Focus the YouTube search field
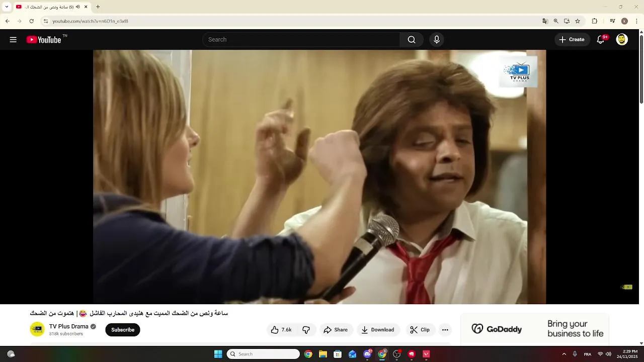 pyautogui.click(x=301, y=40)
